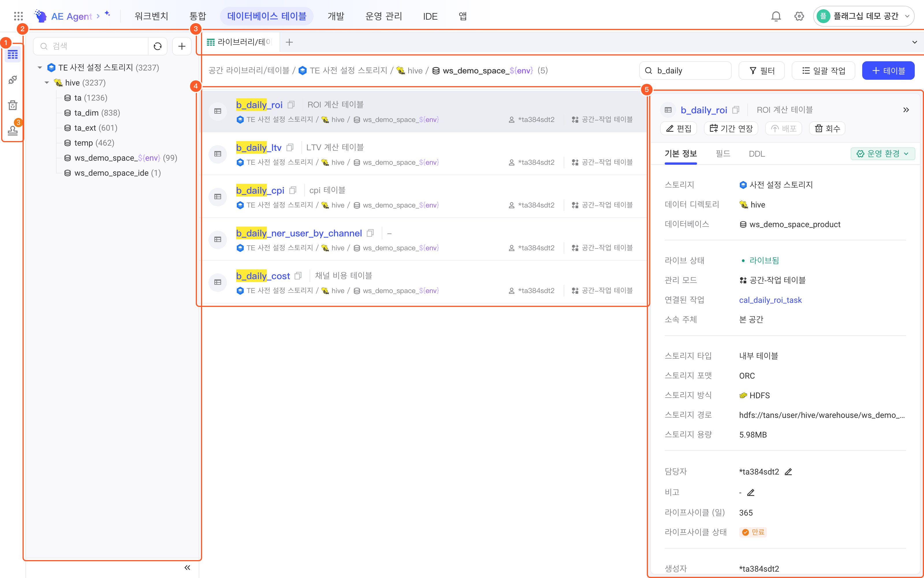
Task: Collapse the left sidebar double chevron
Action: pos(187,567)
